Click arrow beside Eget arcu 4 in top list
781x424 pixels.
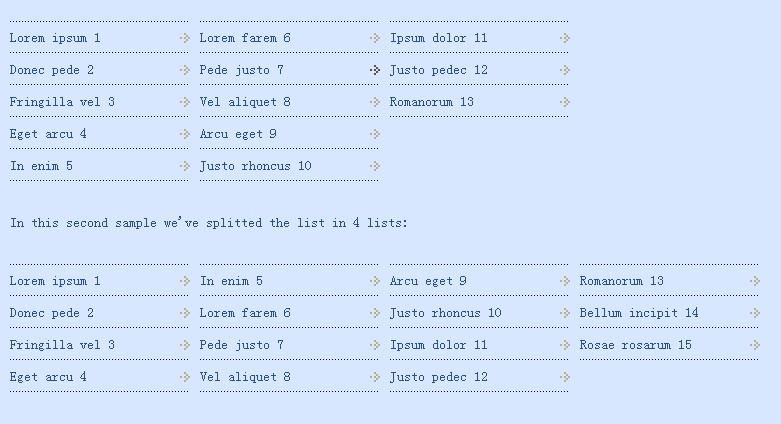[x=184, y=134]
